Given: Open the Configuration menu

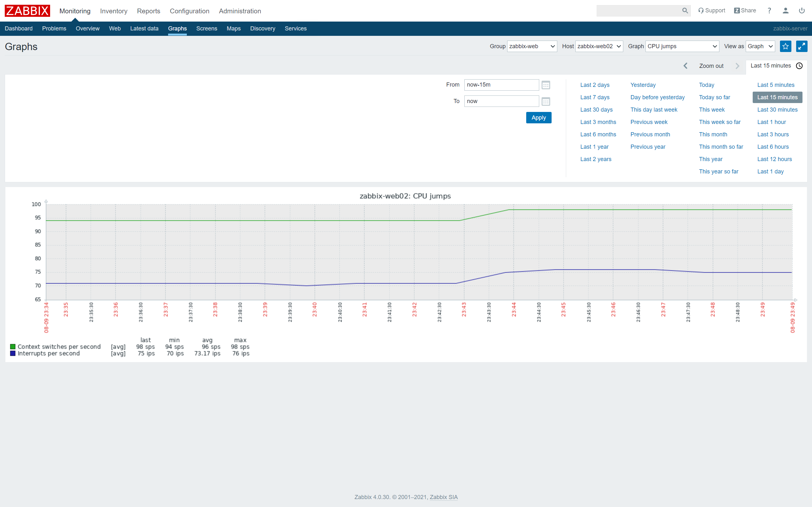Looking at the screenshot, I should point(189,11).
